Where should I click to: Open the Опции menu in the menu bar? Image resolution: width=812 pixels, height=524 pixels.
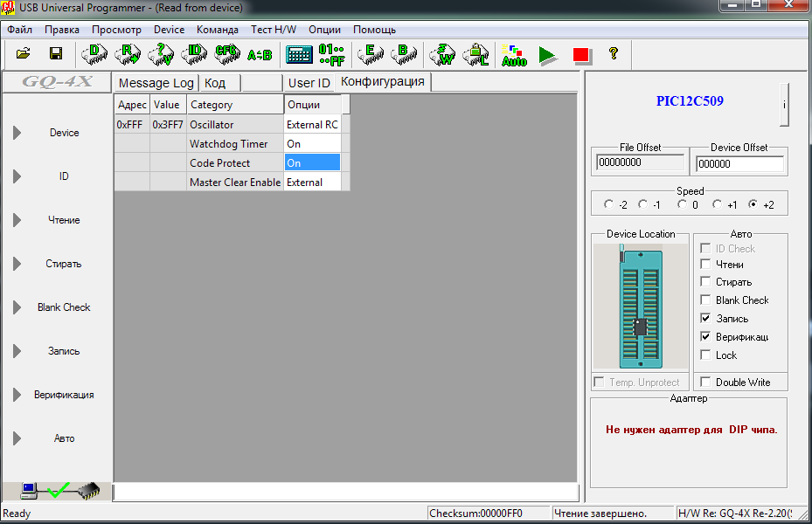click(324, 30)
